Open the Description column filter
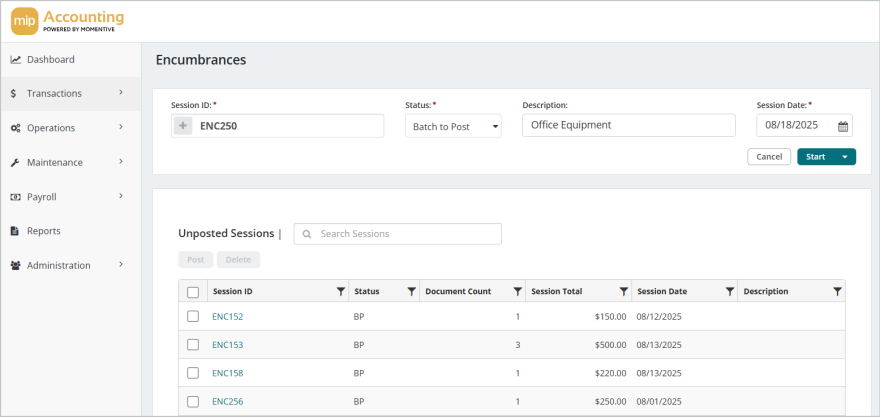 click(836, 292)
